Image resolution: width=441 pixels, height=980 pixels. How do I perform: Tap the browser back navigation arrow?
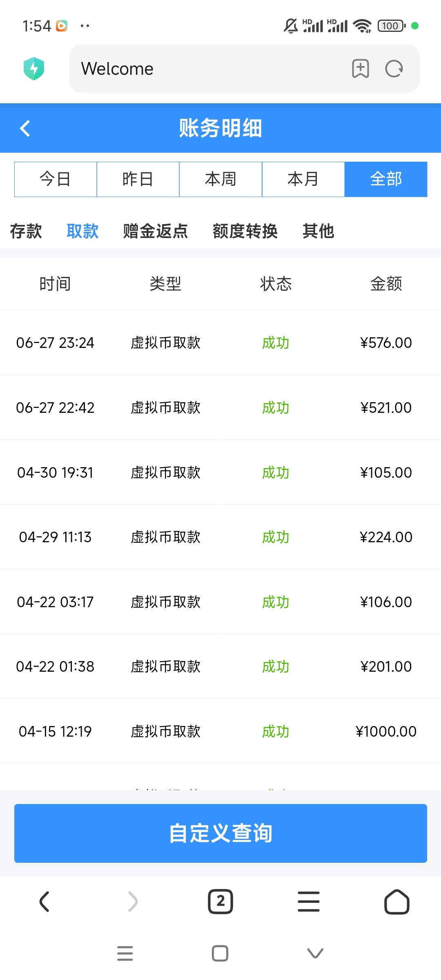coord(44,901)
